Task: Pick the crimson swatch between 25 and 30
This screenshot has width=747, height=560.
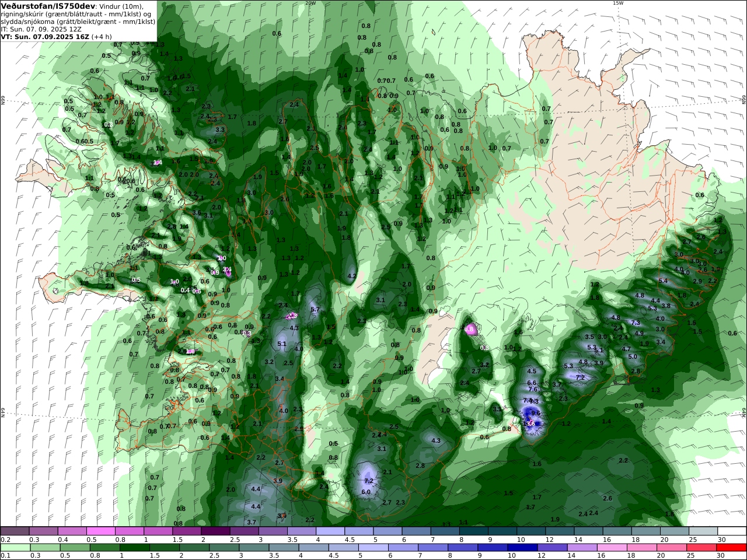Action: (701, 547)
